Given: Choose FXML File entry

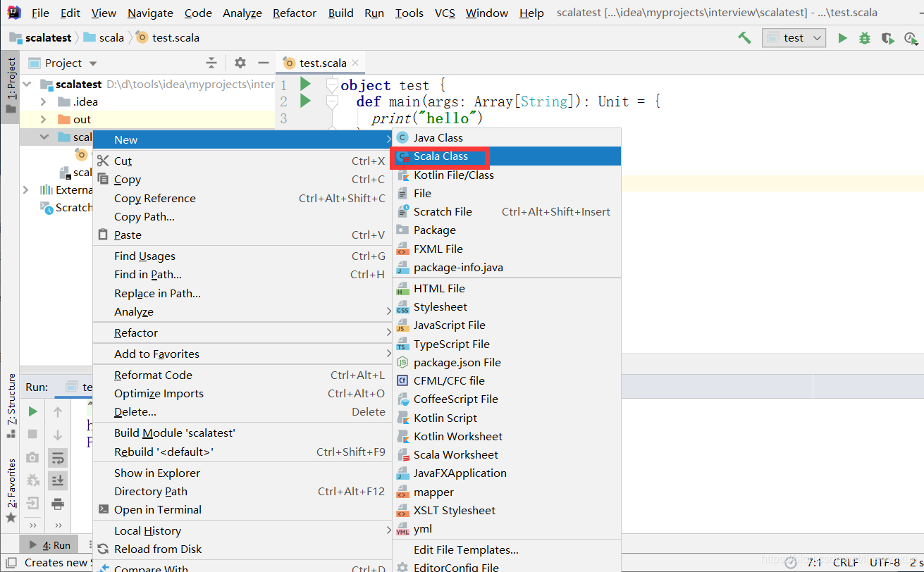Looking at the screenshot, I should [506, 249].
